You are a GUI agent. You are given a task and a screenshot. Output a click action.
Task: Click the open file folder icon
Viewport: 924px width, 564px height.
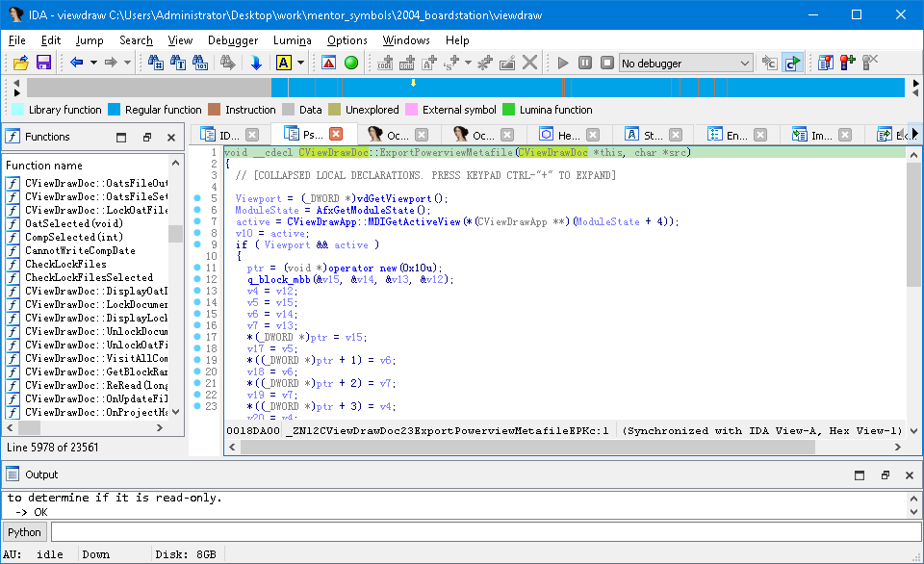[x=20, y=63]
